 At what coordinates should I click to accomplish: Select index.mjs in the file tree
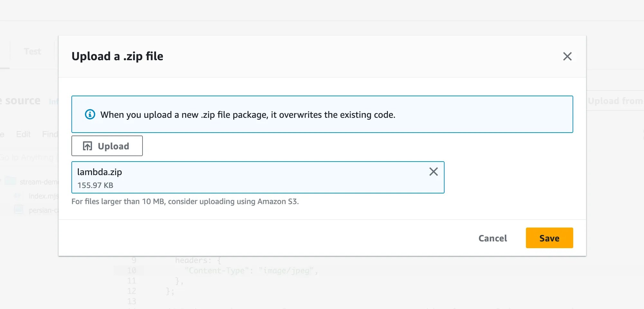[x=43, y=196]
